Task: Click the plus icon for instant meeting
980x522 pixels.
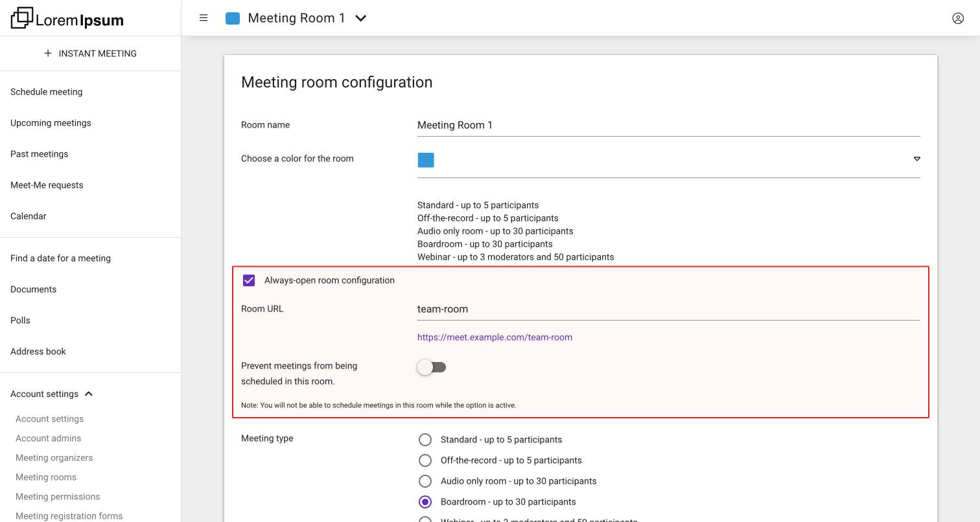Action: (x=48, y=53)
